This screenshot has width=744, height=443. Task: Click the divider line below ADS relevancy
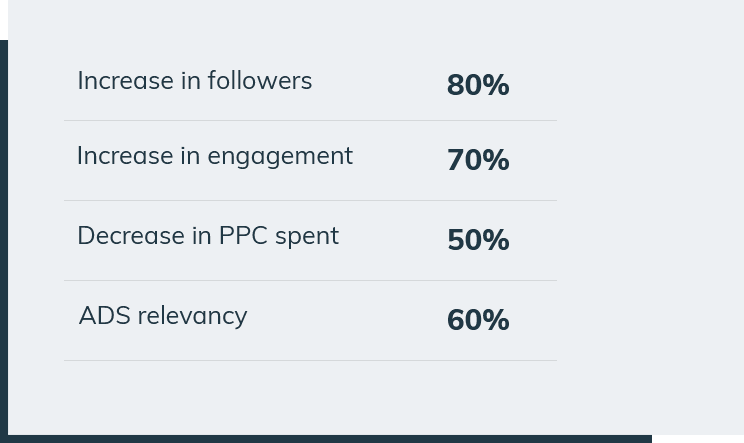(x=310, y=360)
